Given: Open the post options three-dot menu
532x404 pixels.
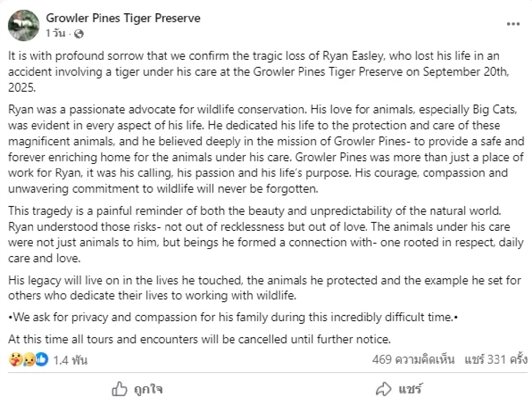Looking at the screenshot, I should (x=513, y=24).
